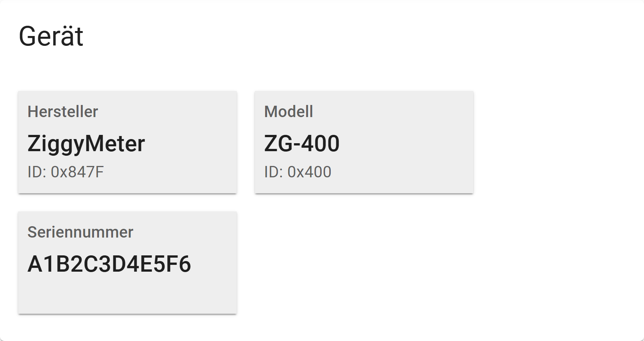Click the Hersteller label
644x341 pixels.
pyautogui.click(x=63, y=111)
